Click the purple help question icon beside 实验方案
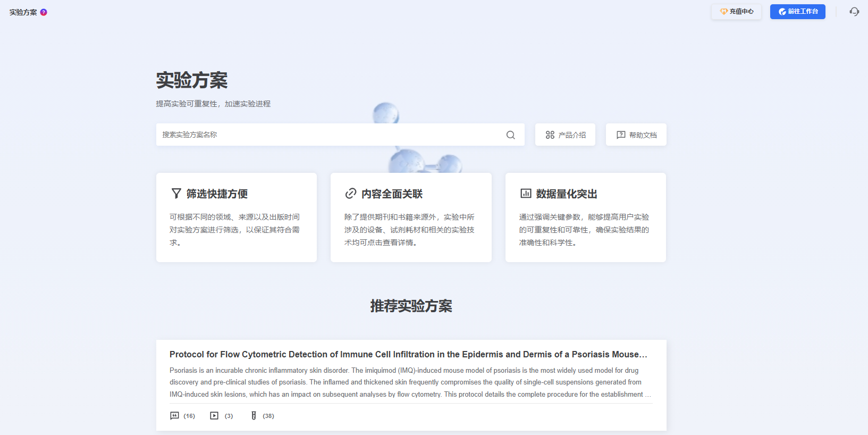 coord(44,12)
